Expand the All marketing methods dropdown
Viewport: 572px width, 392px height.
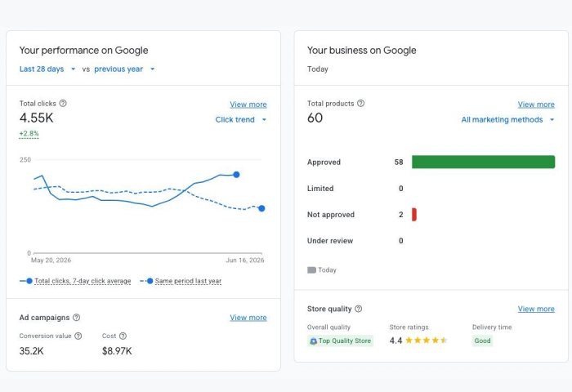[507, 119]
